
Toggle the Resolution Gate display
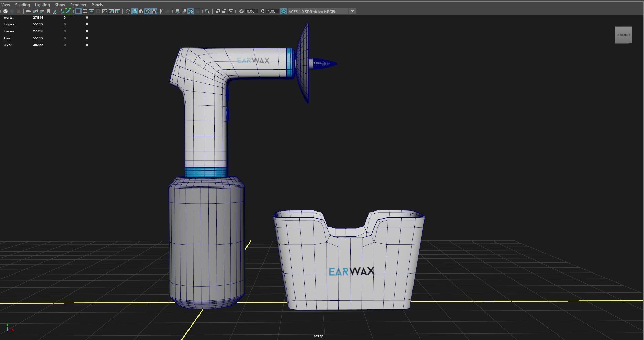click(x=92, y=11)
